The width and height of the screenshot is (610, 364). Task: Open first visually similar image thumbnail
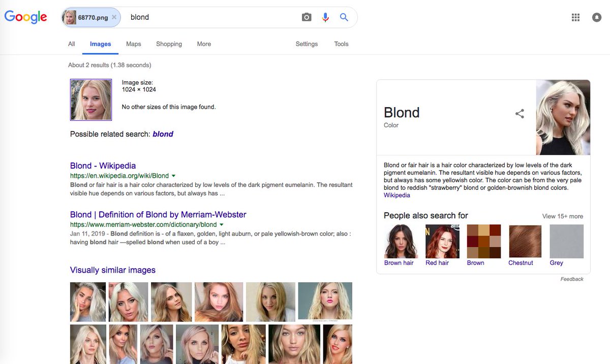coord(88,302)
